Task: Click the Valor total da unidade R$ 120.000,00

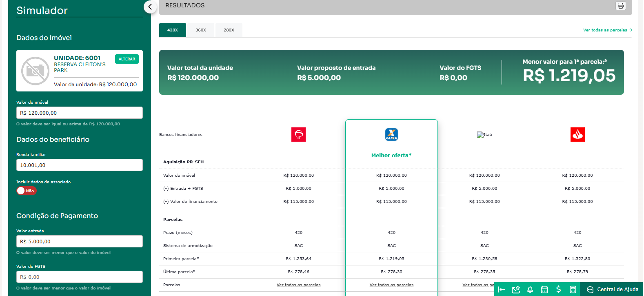Action: (193, 78)
